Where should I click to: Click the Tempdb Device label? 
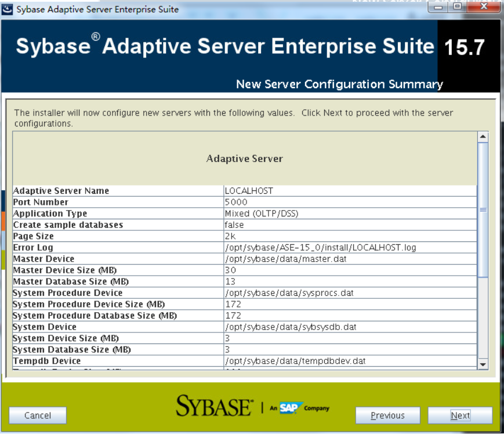tap(47, 361)
